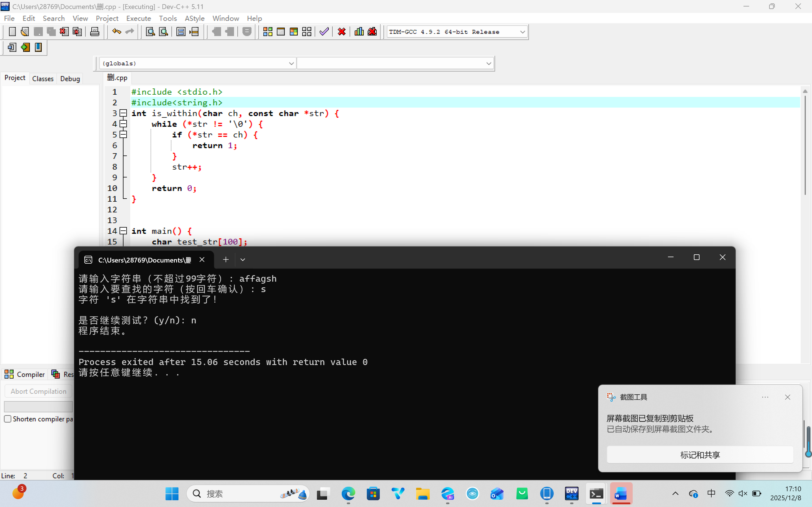
Task: Click the New file toolbar icon
Action: click(x=12, y=32)
